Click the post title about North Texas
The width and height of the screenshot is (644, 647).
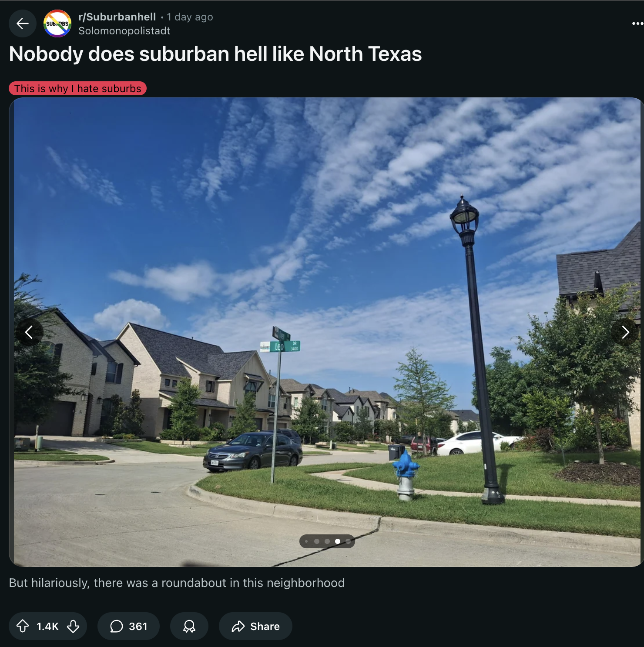(x=215, y=54)
